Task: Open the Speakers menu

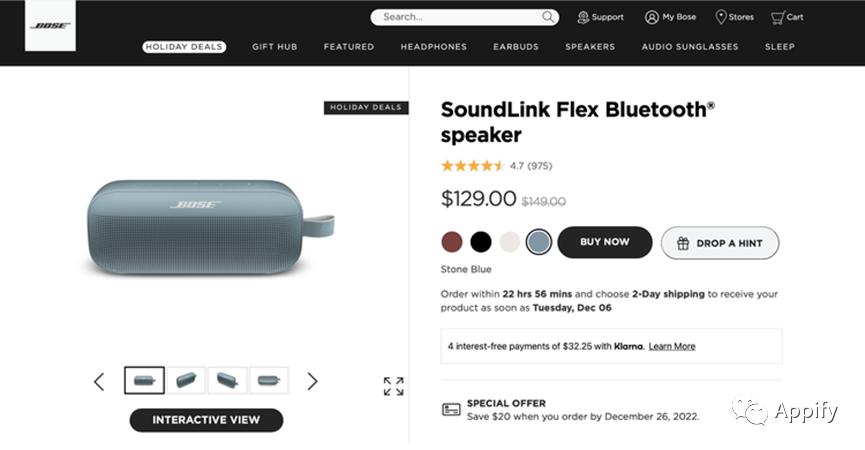Action: click(590, 47)
